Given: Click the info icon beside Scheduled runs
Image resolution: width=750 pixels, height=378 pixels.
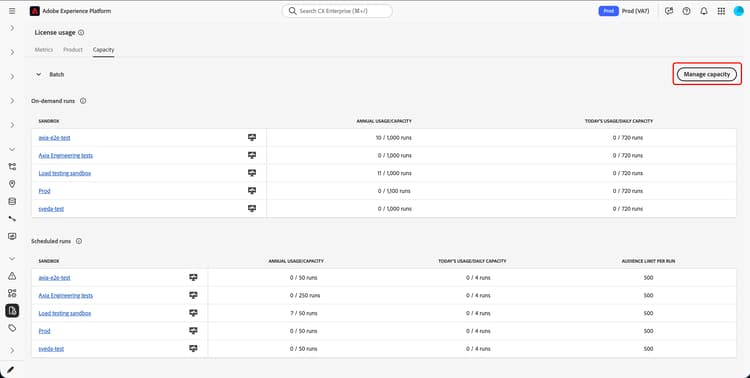Looking at the screenshot, I should coord(78,241).
